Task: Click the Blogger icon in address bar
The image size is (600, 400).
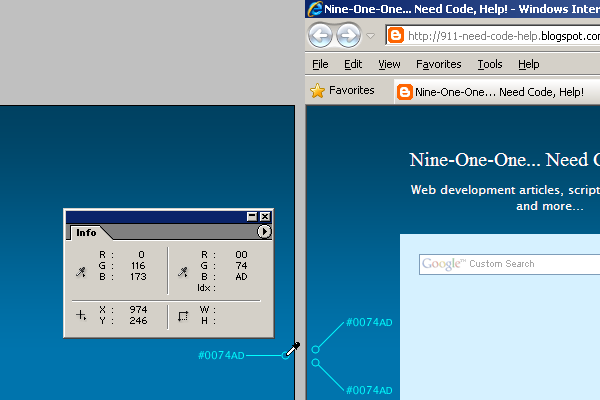Action: (x=396, y=36)
